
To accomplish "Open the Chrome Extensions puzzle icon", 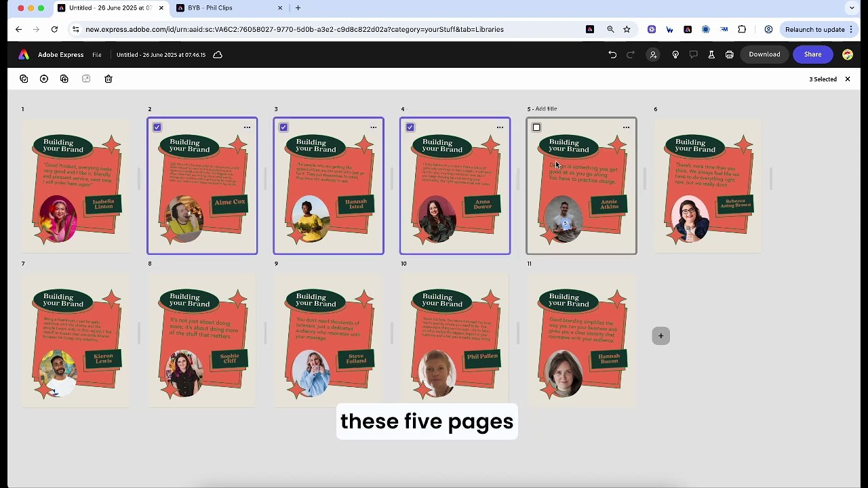I will (742, 29).
